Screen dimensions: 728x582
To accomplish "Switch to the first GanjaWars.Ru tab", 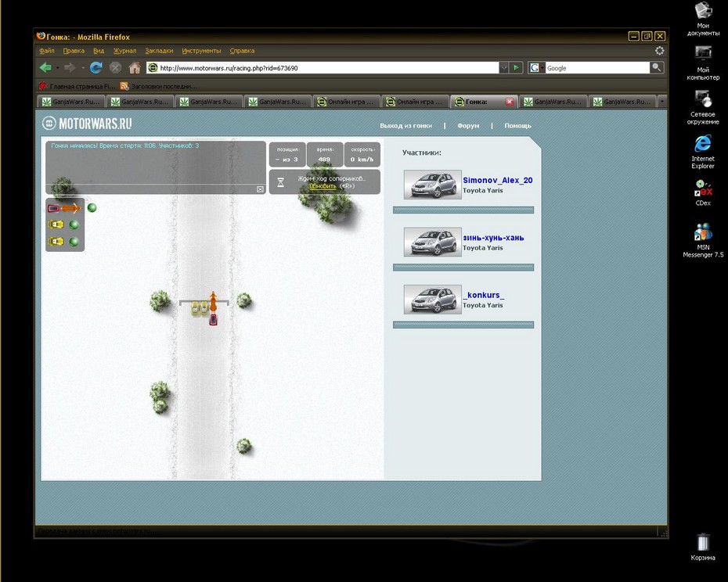I will click(x=70, y=101).
